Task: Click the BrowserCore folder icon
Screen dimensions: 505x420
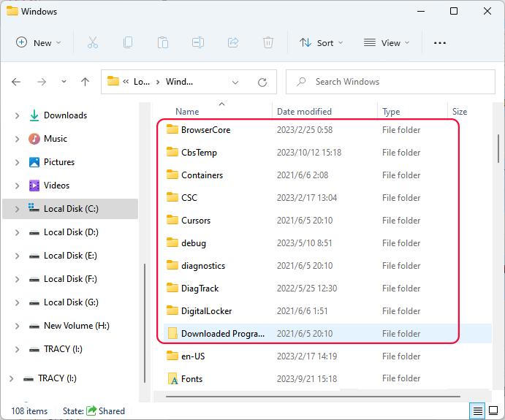Action: 172,129
